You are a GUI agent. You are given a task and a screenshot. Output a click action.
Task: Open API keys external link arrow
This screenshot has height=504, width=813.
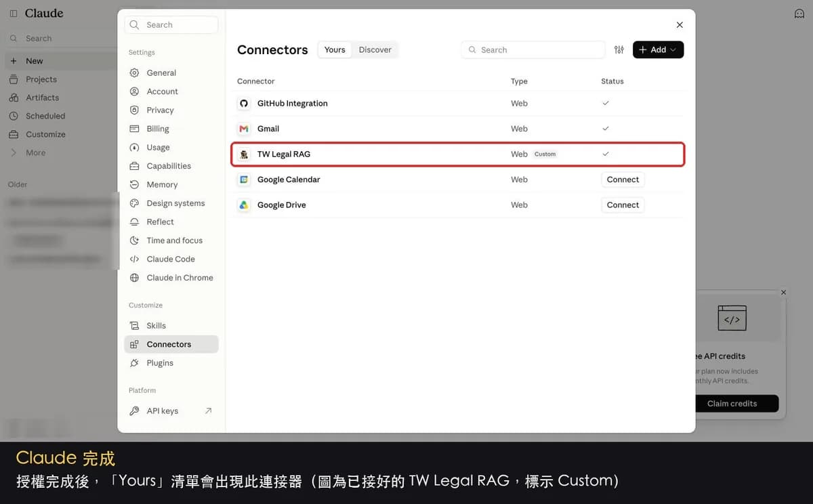tap(208, 411)
